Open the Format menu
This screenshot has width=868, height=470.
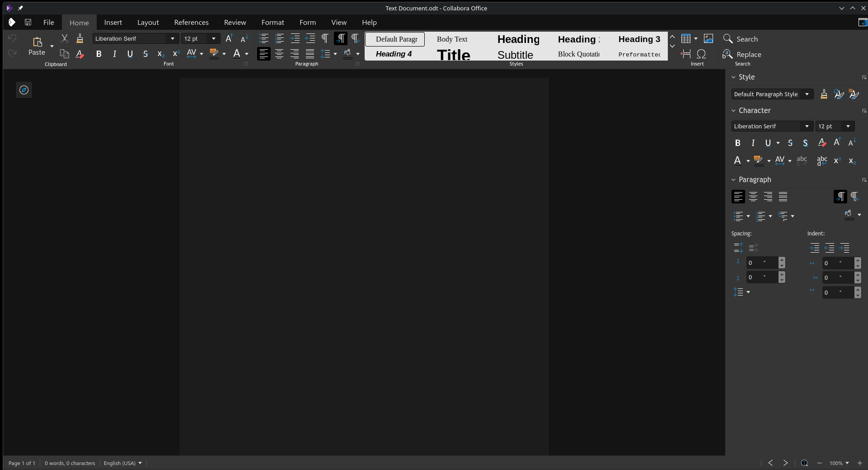click(x=273, y=22)
